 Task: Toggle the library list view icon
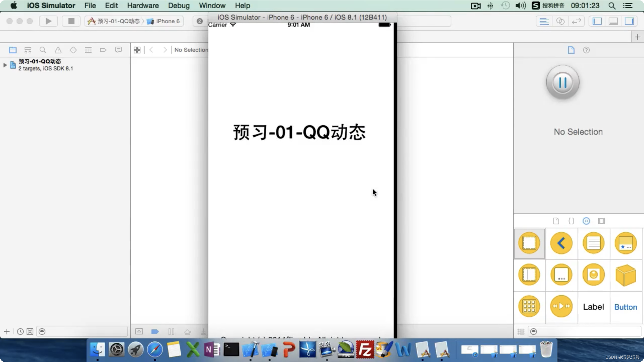click(x=521, y=332)
